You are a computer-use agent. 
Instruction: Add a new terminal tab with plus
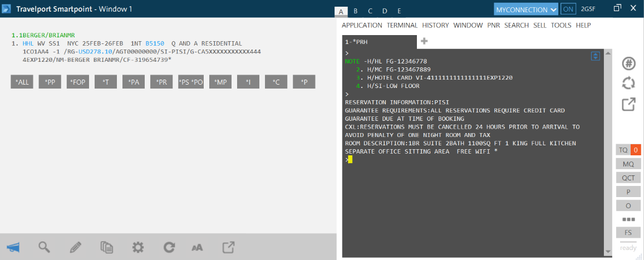tap(424, 41)
